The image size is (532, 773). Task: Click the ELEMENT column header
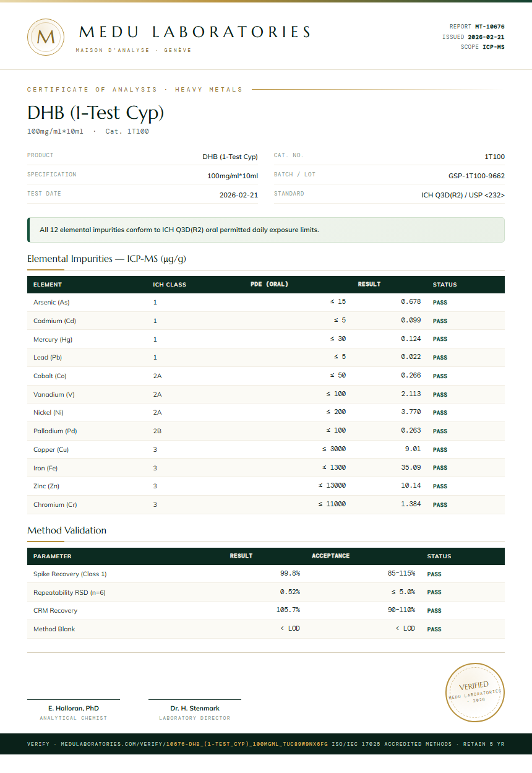(48, 285)
